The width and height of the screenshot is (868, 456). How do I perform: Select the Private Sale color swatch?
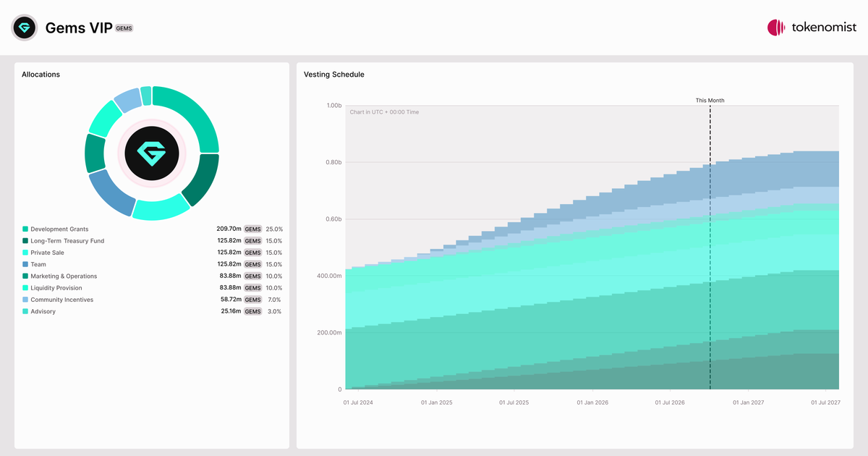(25, 253)
